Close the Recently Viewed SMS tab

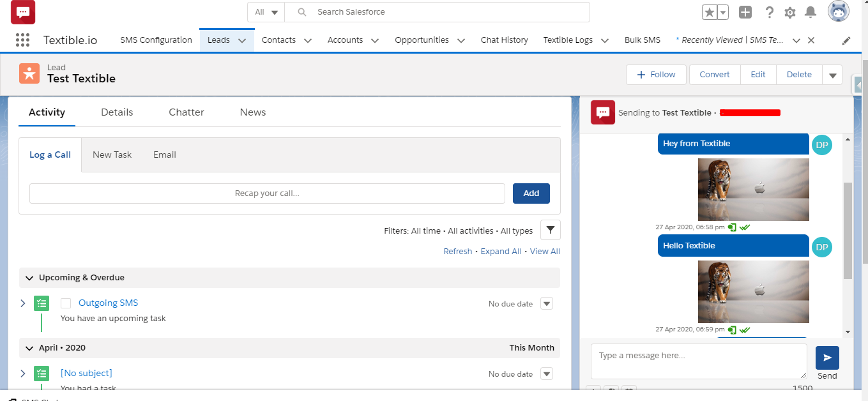coord(811,40)
